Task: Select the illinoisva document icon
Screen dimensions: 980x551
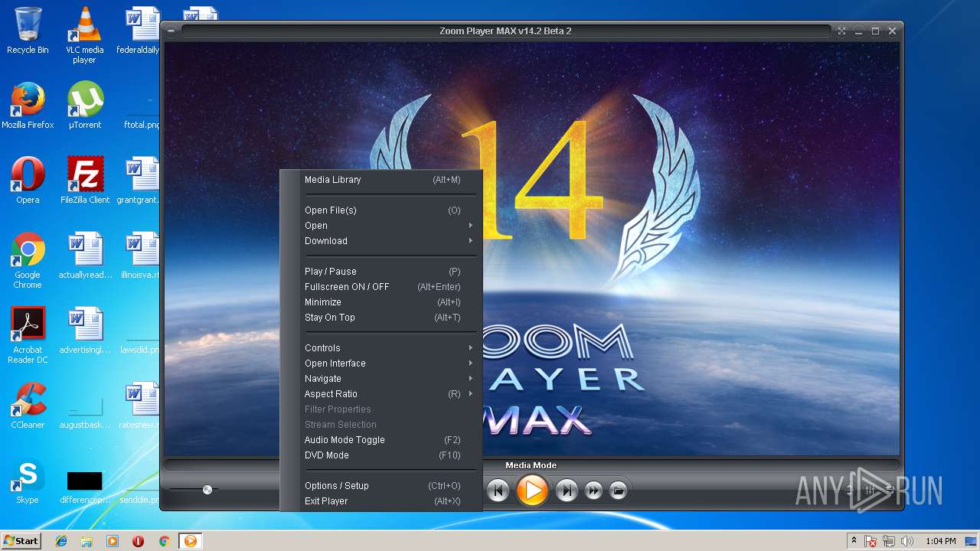Action: pyautogui.click(x=139, y=256)
